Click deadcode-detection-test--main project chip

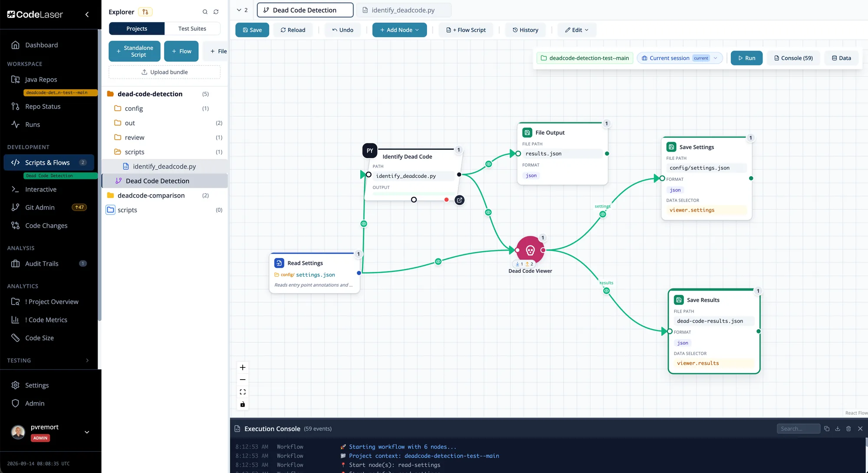[x=584, y=58]
